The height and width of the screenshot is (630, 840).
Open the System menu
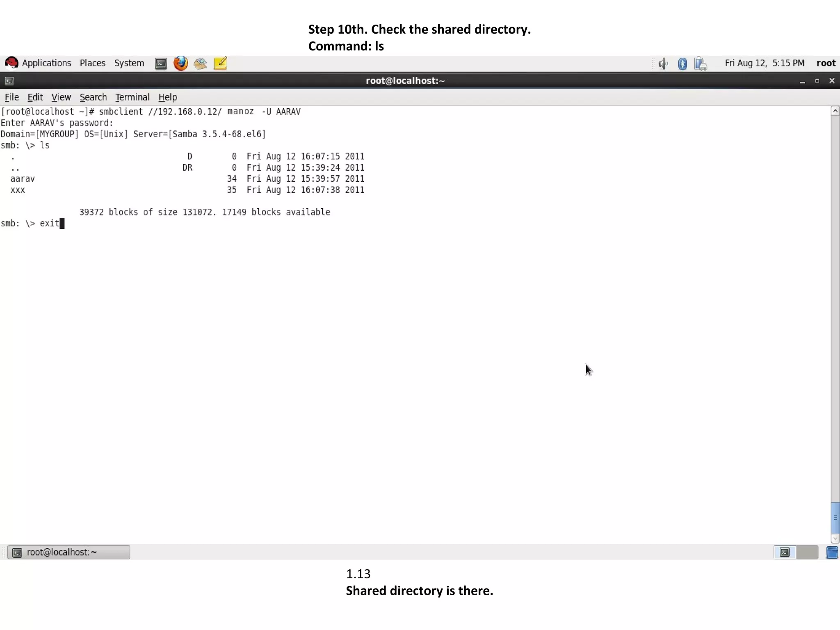point(129,63)
